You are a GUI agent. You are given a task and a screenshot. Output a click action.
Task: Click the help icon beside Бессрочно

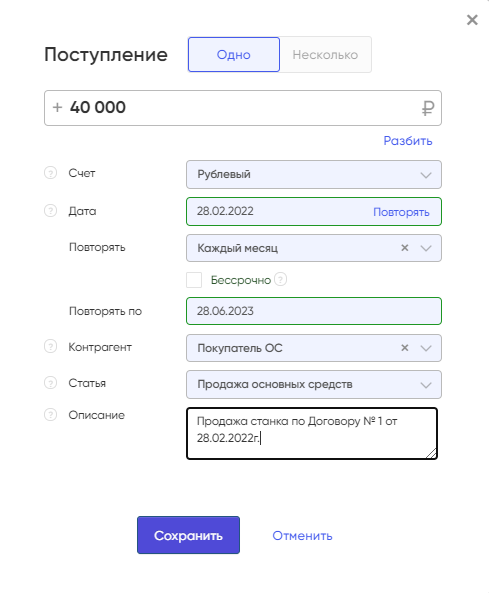(280, 279)
